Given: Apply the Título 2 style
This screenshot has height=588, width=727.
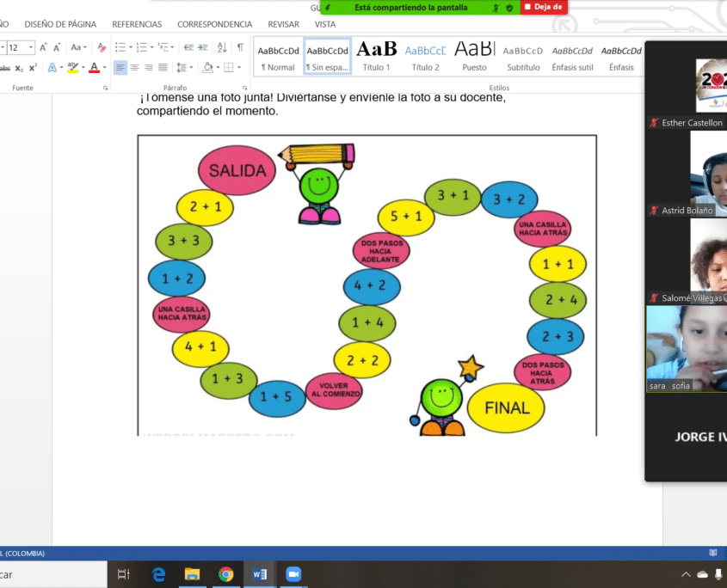Looking at the screenshot, I should 425,57.
